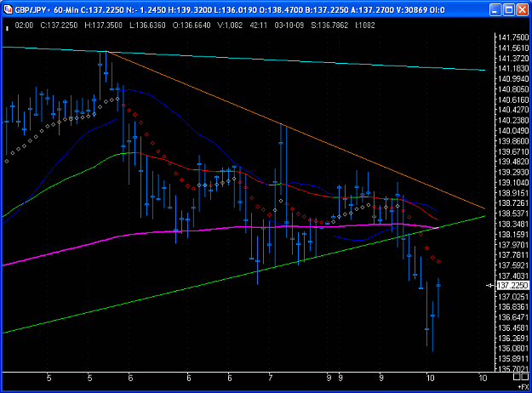Click the 140.0490 price axis label
Screen dimensions: 532x393
pos(513,131)
